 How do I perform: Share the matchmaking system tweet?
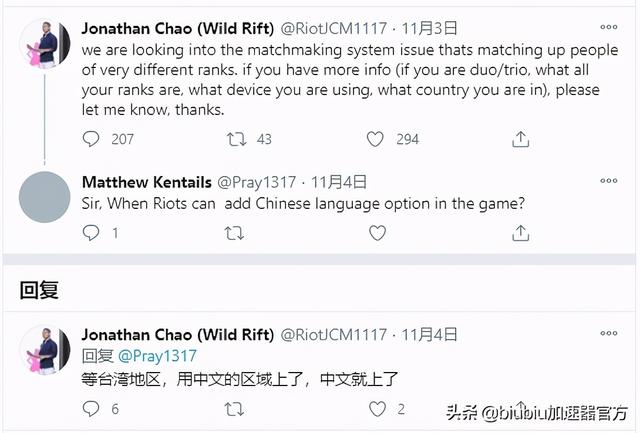pos(520,139)
